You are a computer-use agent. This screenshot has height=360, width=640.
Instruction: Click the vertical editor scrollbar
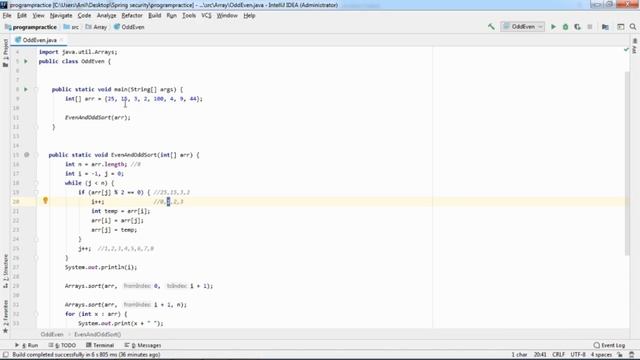click(x=627, y=163)
